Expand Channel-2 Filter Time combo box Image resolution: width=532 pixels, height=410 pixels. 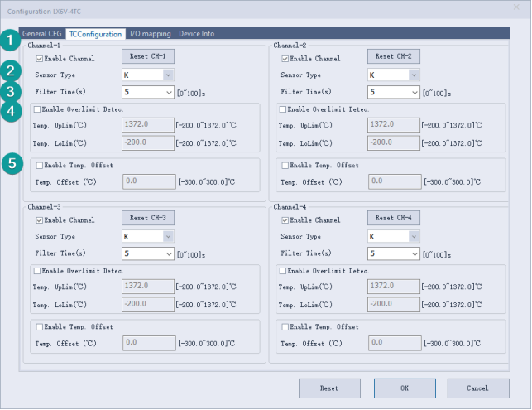pos(394,92)
